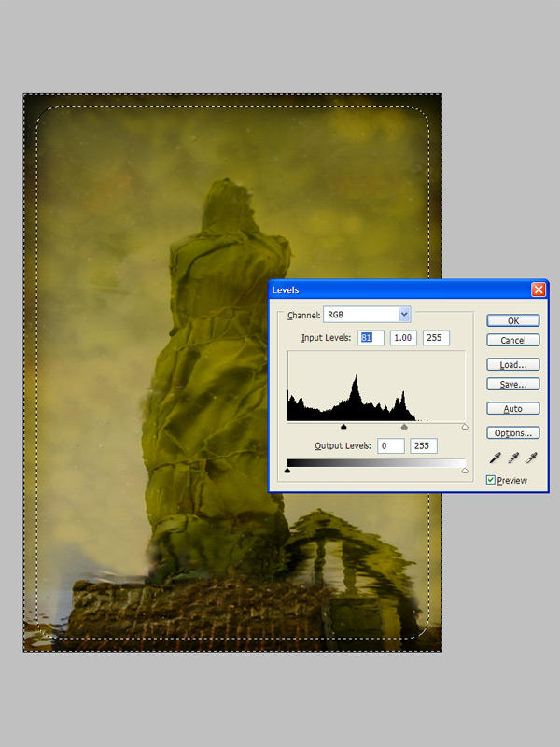Click the input midtone field showing 1.00

pyautogui.click(x=403, y=338)
